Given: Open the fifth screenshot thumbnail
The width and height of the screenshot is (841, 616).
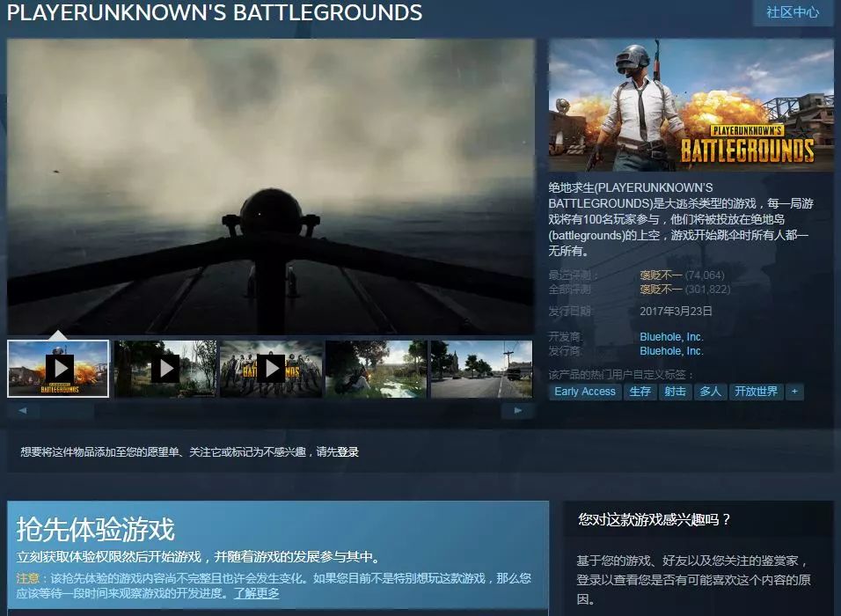Looking at the screenshot, I should click(480, 368).
